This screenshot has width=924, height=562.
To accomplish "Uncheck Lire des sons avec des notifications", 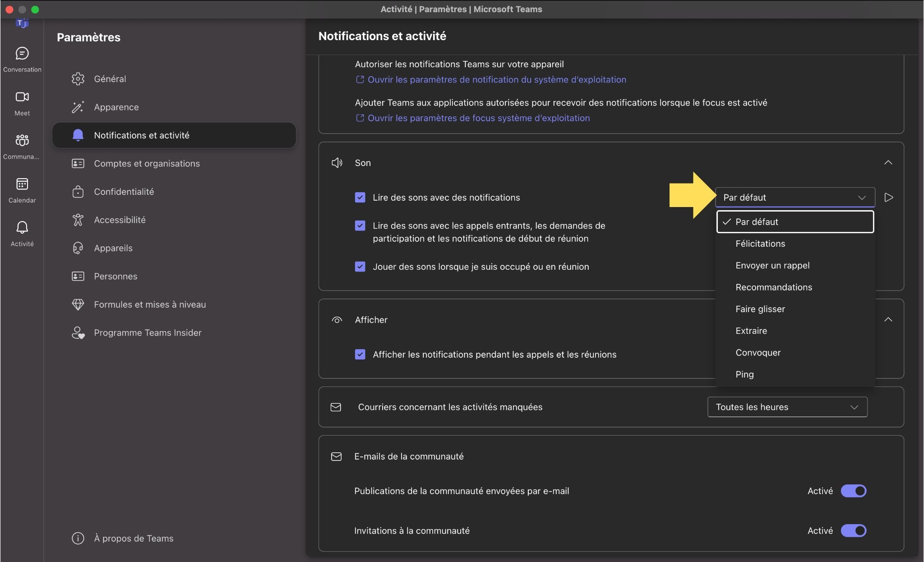I will 360,198.
